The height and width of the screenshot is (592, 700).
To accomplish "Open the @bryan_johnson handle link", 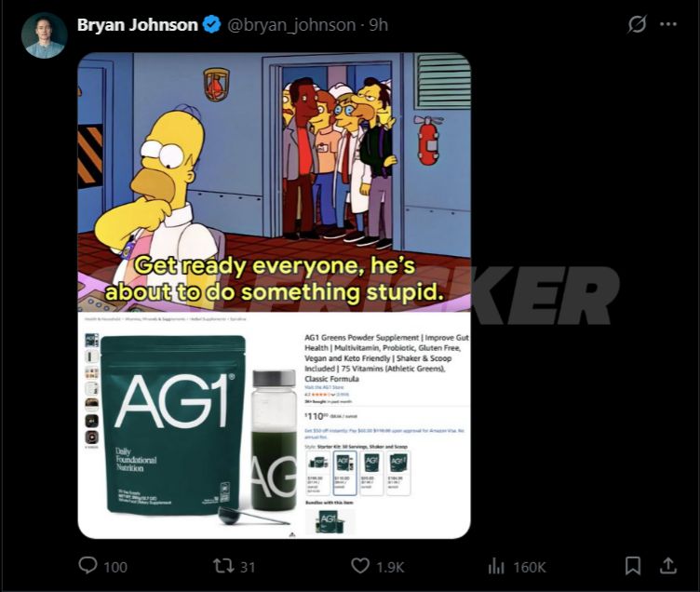I will 291,25.
